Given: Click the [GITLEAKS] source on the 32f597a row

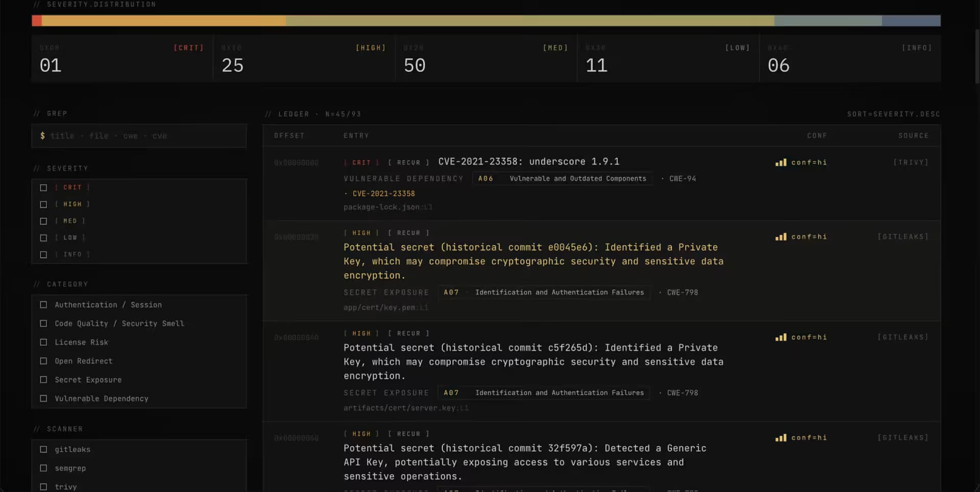Looking at the screenshot, I should 903,438.
